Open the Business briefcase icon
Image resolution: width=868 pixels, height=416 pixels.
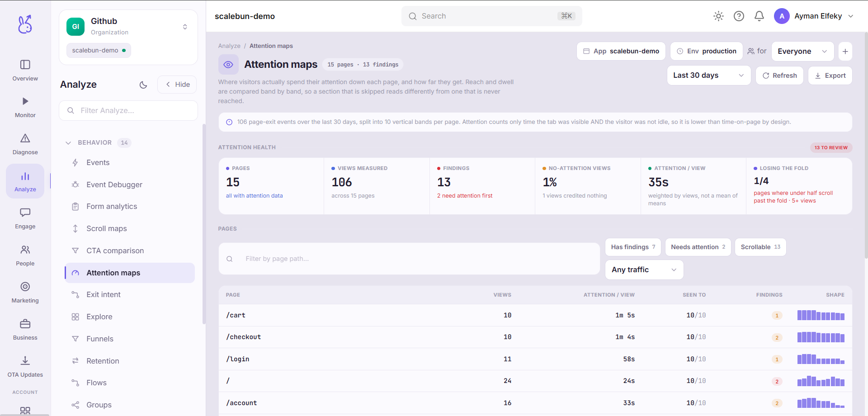25,324
